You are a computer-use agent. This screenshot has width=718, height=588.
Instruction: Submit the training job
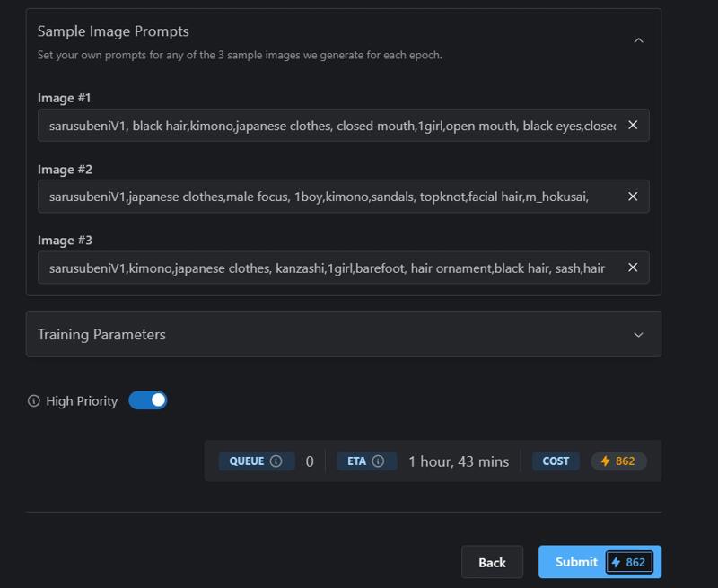coord(600,562)
